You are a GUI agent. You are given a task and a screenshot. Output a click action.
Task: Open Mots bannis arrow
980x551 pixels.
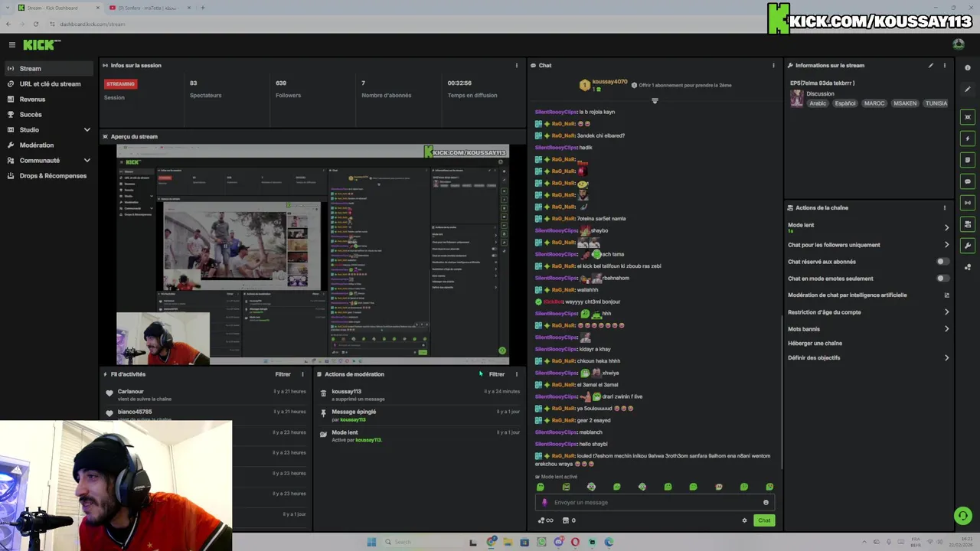pyautogui.click(x=946, y=329)
